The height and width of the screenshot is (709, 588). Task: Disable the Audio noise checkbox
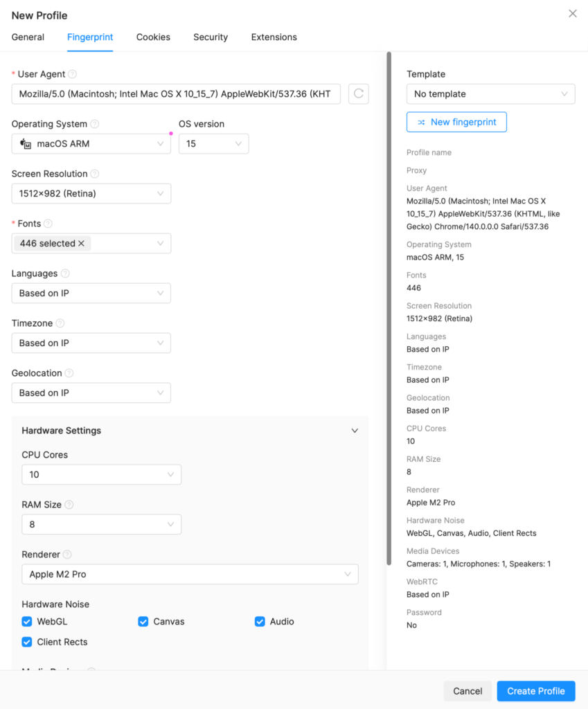tap(260, 622)
